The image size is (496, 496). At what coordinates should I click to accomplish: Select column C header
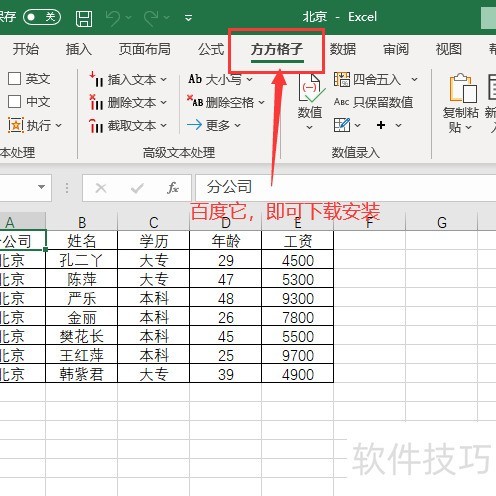(154, 222)
